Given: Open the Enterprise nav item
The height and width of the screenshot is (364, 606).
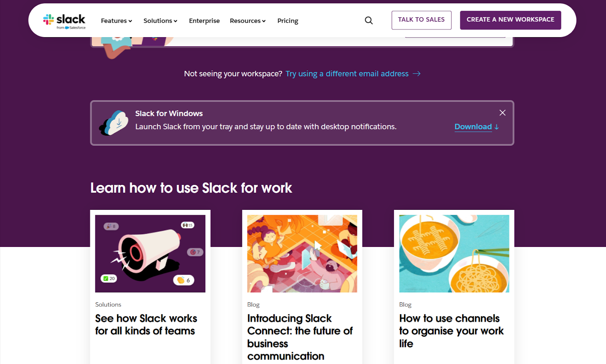Looking at the screenshot, I should point(204,21).
